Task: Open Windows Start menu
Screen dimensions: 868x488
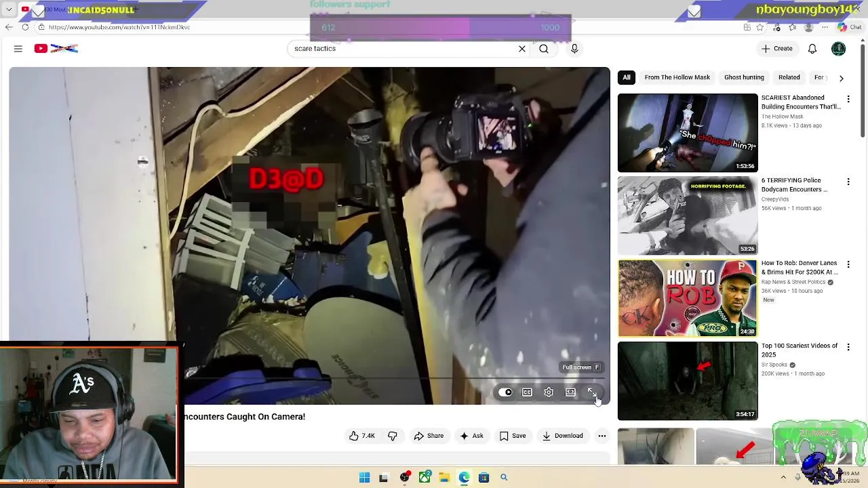Action: [x=364, y=478]
